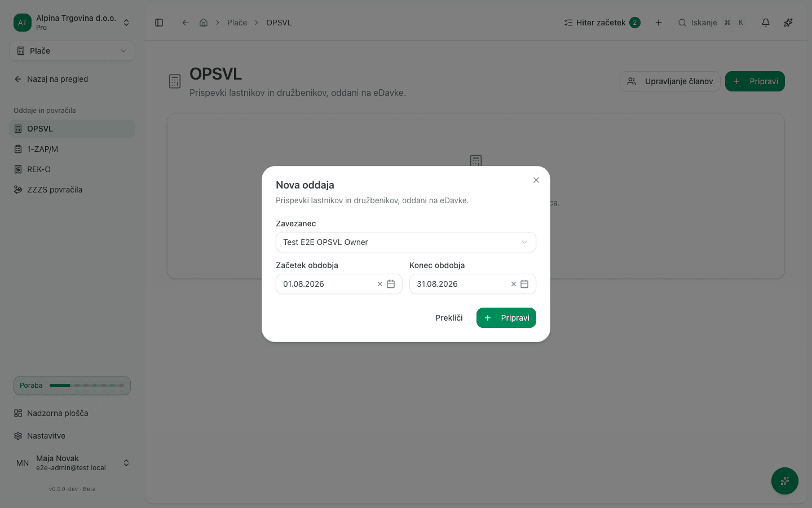
Task: Open the Iskanje search box
Action: click(711, 23)
